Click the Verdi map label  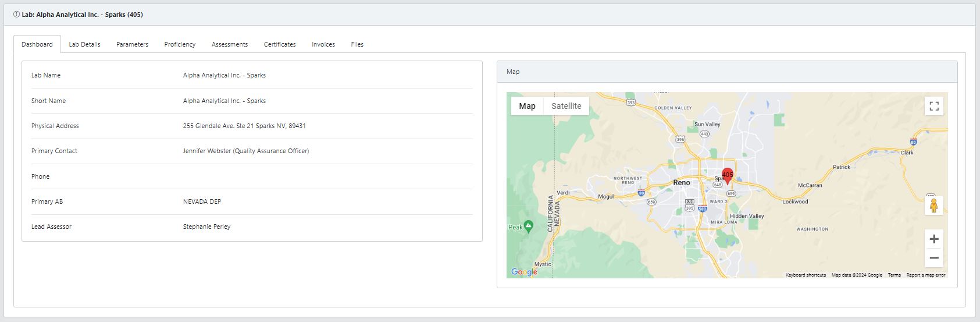click(563, 192)
